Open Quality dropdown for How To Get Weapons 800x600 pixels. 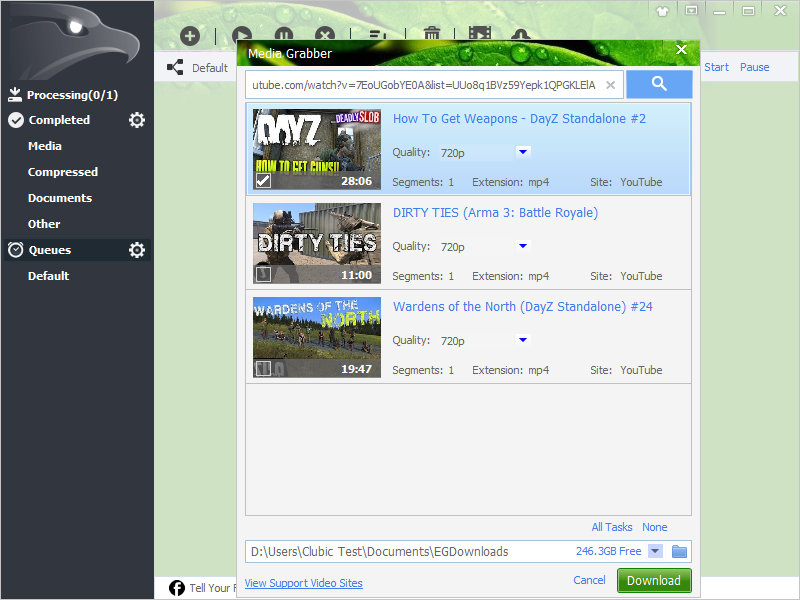pyautogui.click(x=522, y=152)
